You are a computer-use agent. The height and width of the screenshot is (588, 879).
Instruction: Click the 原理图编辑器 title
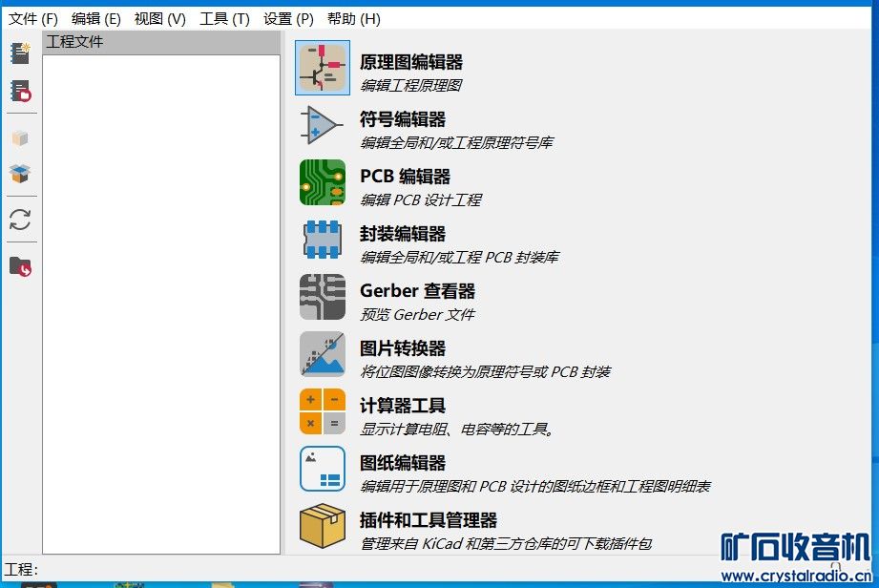[411, 62]
